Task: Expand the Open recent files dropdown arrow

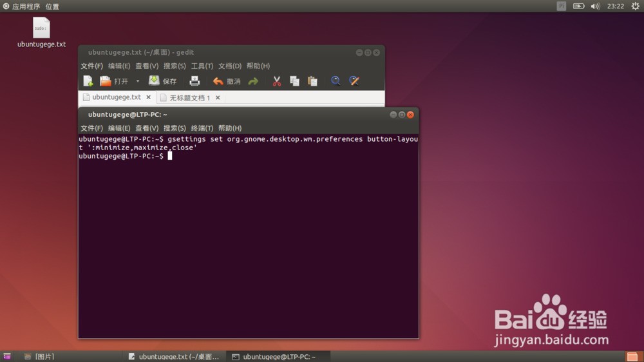Action: [138, 81]
